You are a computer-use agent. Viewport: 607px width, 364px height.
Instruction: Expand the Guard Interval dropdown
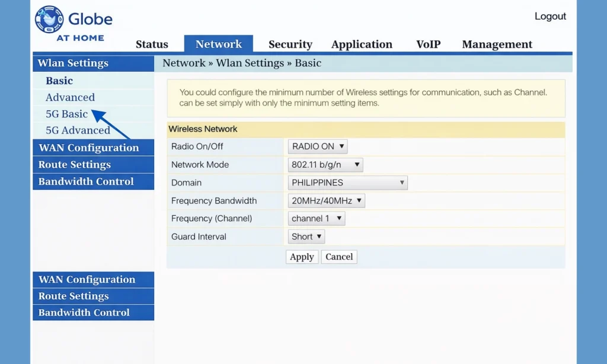[x=306, y=237]
